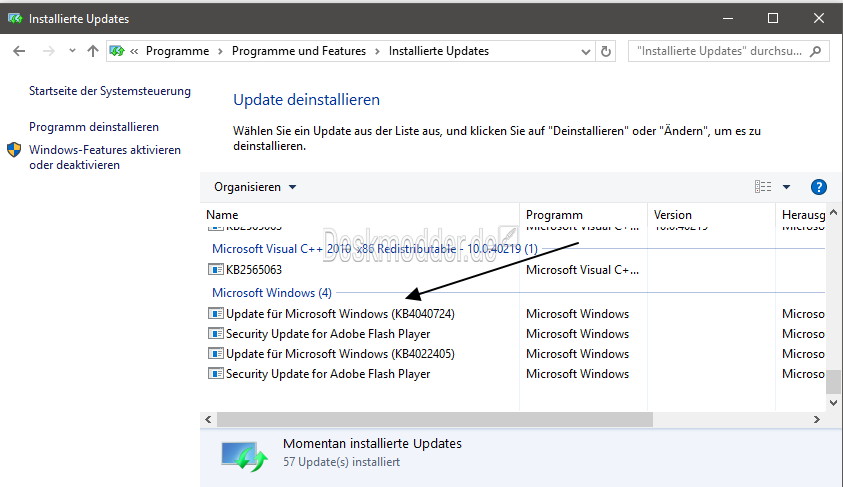Open Startseite der Systemsteuerung

point(110,91)
